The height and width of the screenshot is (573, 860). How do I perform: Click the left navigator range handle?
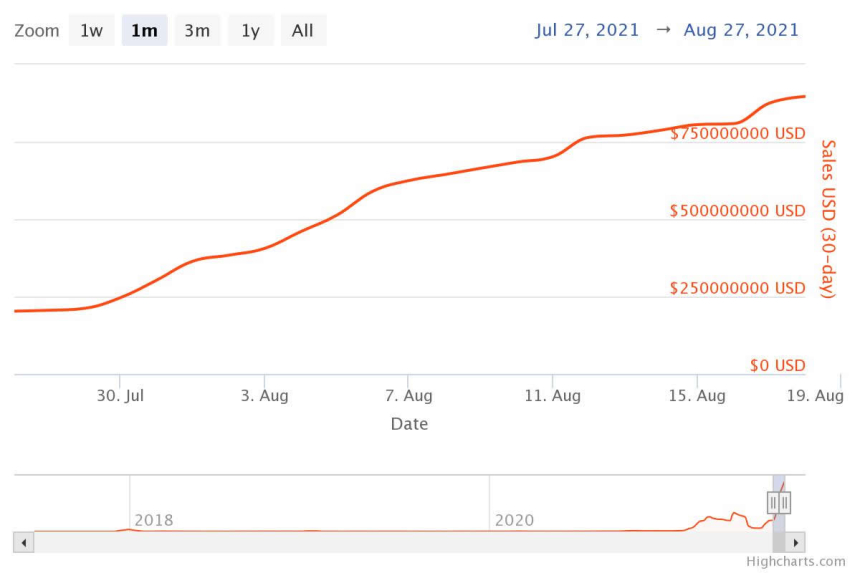point(773,502)
